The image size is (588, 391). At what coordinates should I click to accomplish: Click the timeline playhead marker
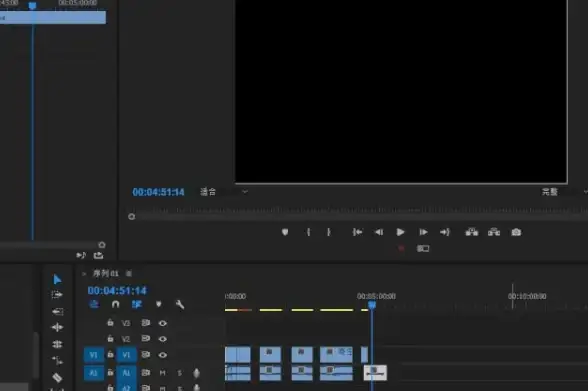(372, 305)
